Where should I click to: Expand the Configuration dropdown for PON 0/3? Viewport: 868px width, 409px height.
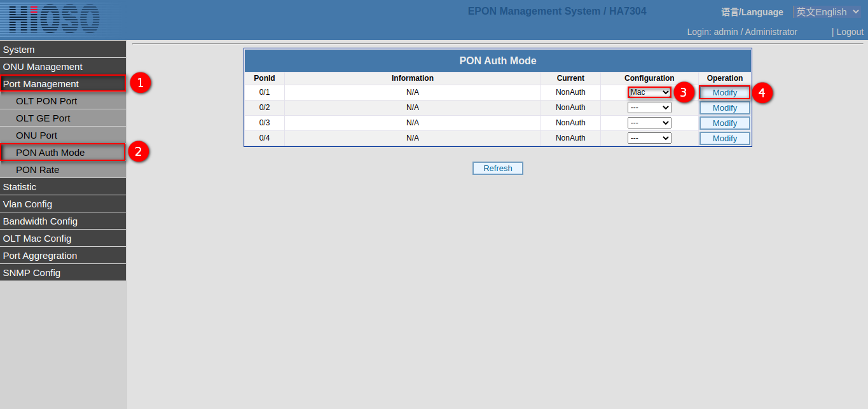[649, 123]
